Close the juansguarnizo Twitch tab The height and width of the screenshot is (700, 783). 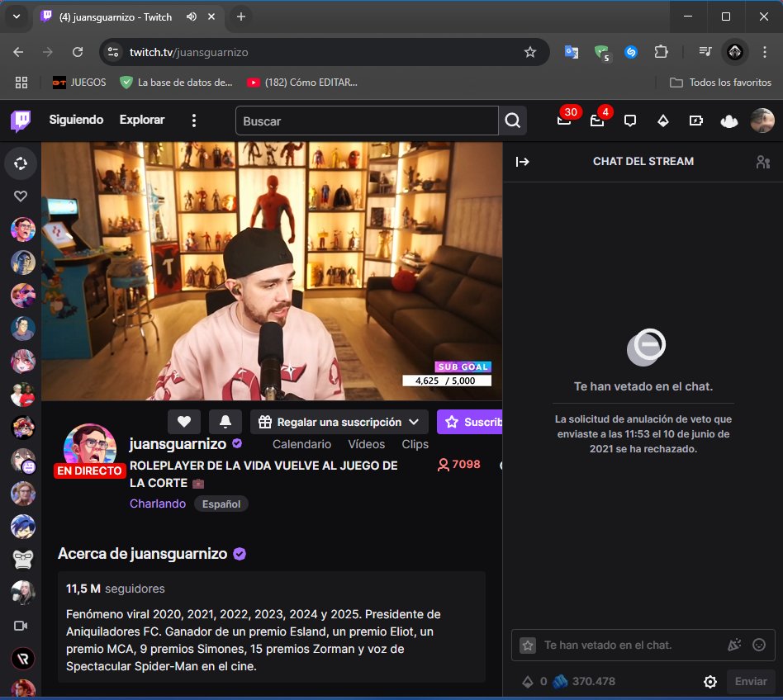click(211, 17)
